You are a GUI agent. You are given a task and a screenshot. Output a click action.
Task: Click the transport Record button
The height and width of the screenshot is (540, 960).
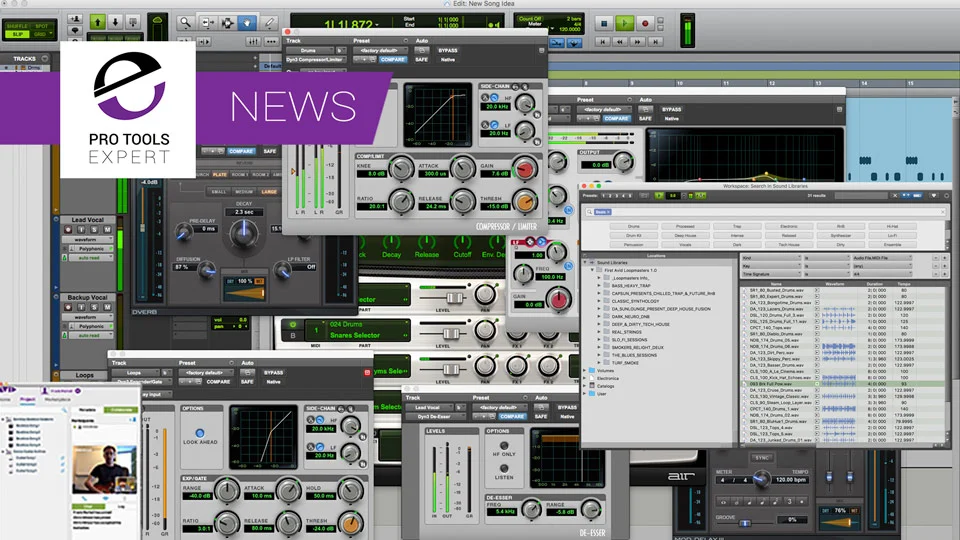[x=645, y=23]
